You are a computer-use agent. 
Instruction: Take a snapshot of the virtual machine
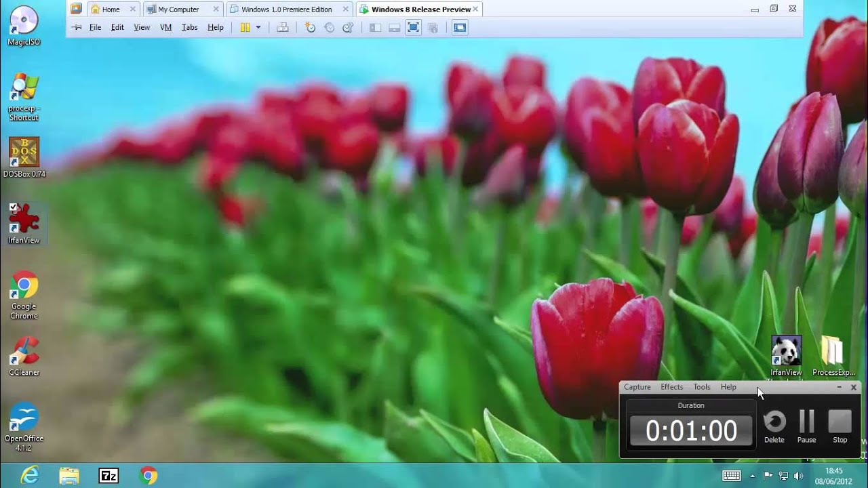click(310, 28)
